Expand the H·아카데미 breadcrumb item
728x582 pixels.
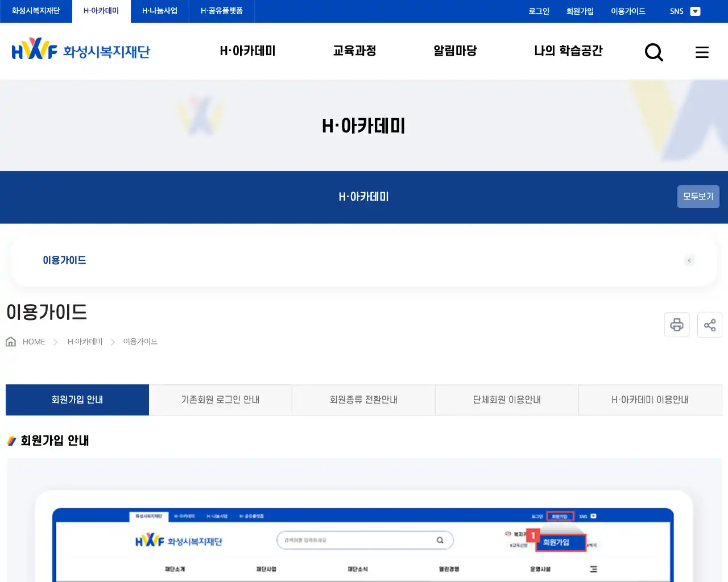84,342
